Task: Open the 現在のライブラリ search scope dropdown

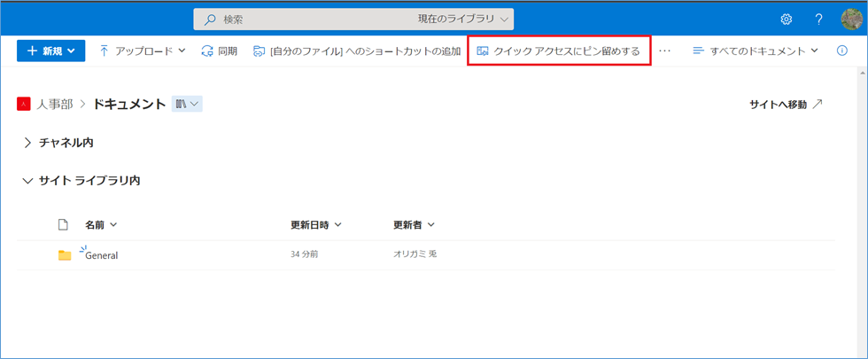Action: click(x=464, y=19)
